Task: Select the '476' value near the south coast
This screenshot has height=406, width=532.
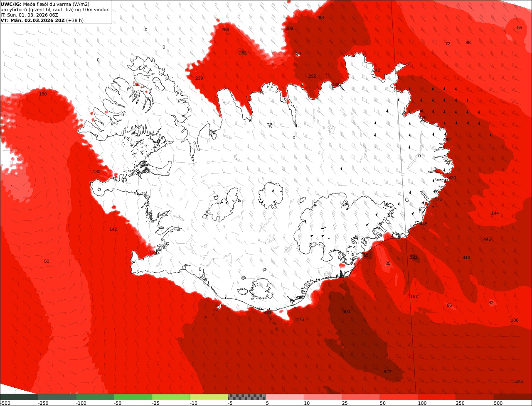Action: click(300, 320)
